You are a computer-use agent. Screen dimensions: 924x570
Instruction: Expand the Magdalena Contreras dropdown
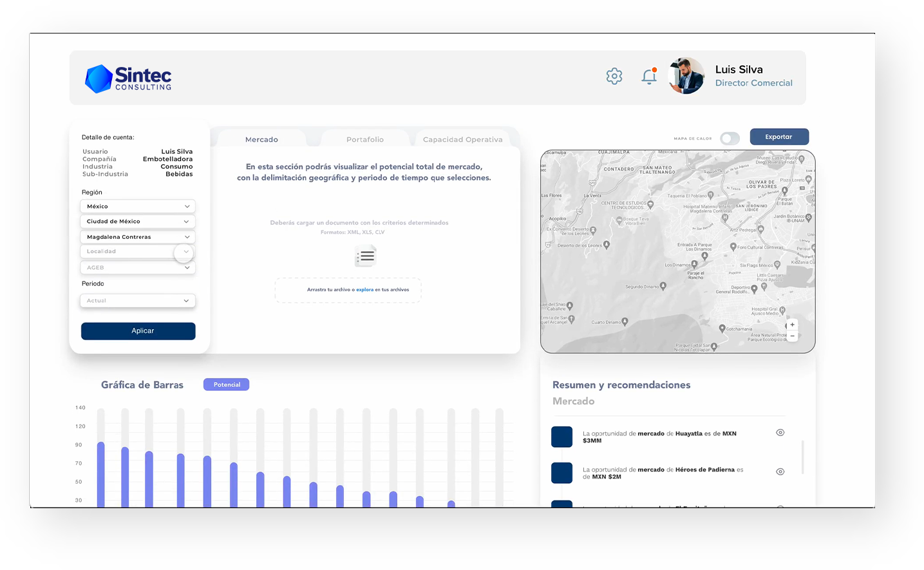(x=138, y=237)
